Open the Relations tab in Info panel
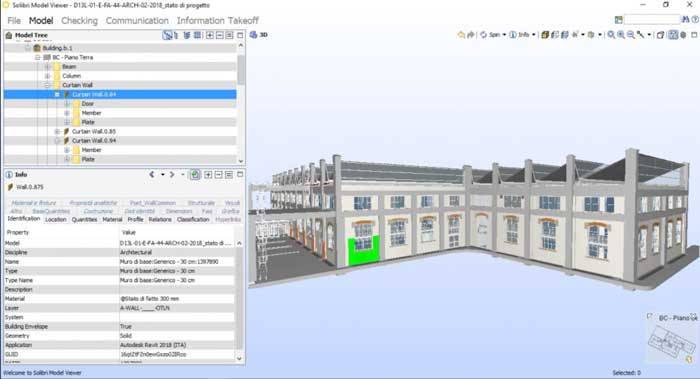This screenshot has width=700, height=379. [x=160, y=220]
